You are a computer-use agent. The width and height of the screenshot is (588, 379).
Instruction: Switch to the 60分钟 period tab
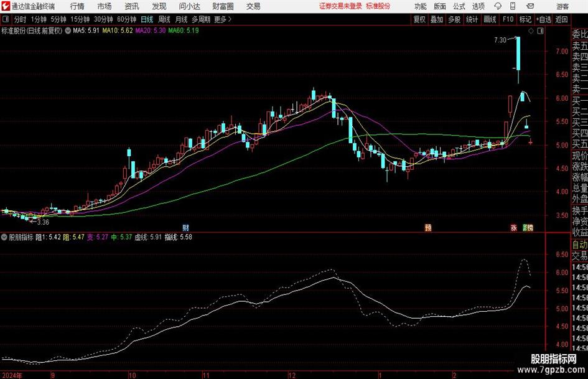(x=127, y=19)
